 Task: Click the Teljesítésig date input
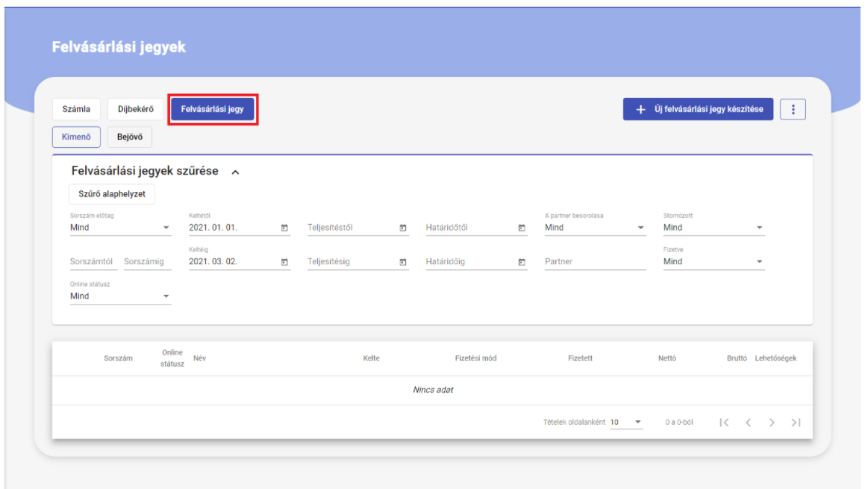click(x=352, y=261)
